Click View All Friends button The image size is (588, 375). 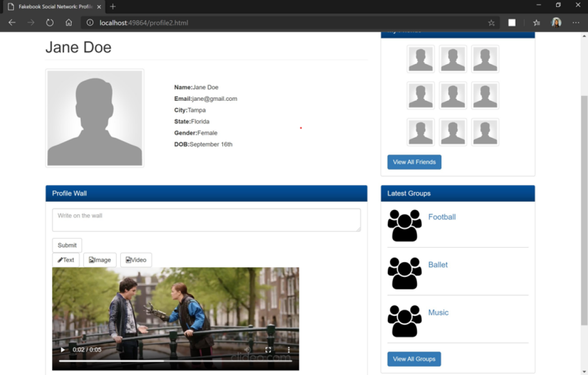tap(414, 162)
